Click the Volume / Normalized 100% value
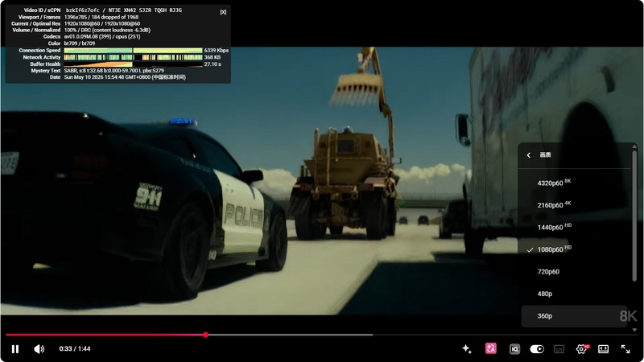 tap(107, 30)
